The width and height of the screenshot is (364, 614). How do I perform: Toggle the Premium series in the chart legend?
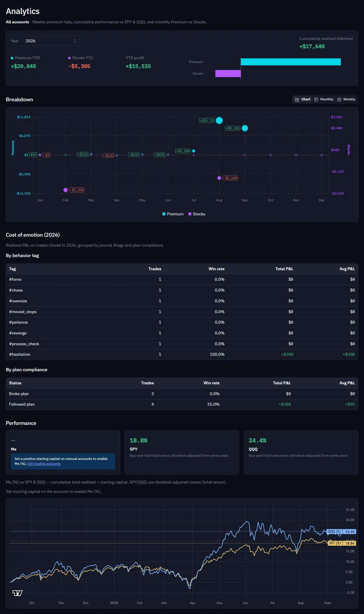coord(173,214)
